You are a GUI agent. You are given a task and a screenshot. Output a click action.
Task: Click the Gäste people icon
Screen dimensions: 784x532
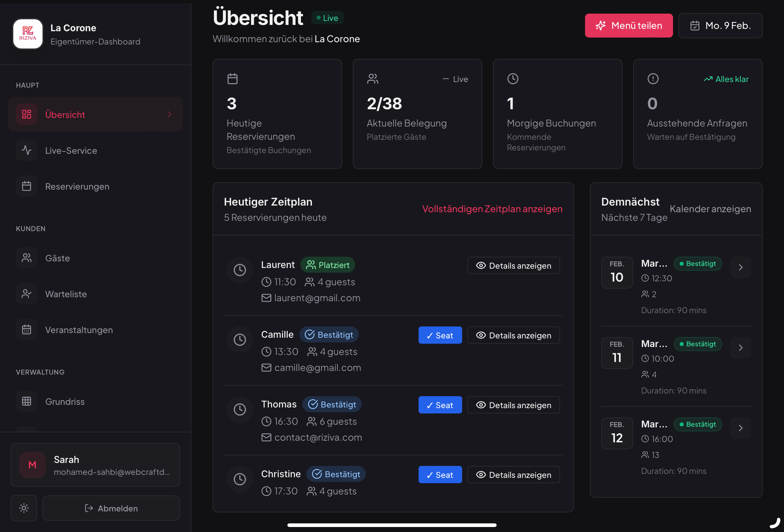click(26, 258)
